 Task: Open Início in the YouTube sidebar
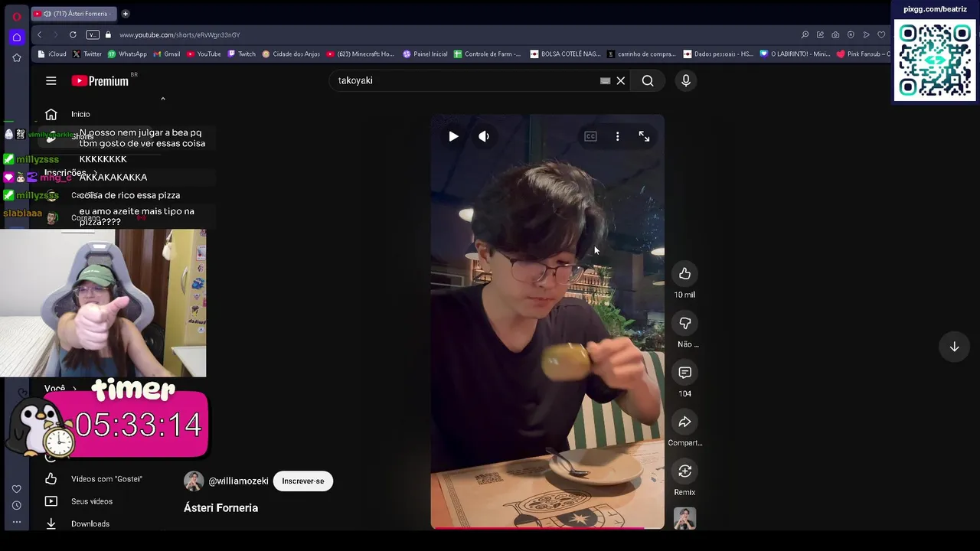(80, 114)
